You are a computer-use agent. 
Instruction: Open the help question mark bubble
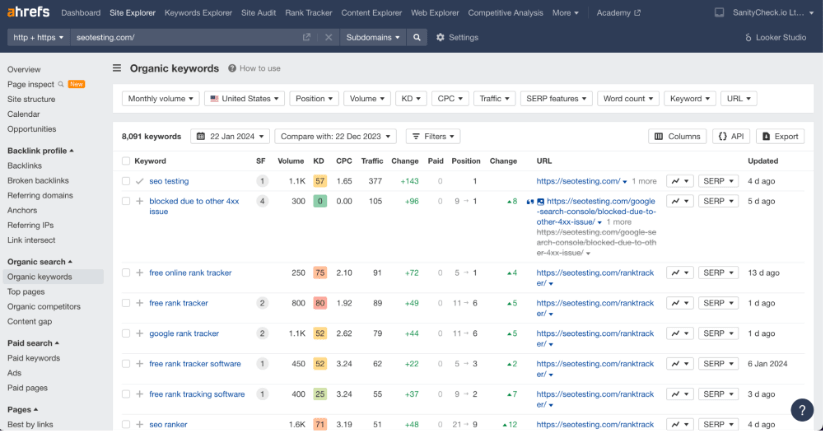coord(802,410)
